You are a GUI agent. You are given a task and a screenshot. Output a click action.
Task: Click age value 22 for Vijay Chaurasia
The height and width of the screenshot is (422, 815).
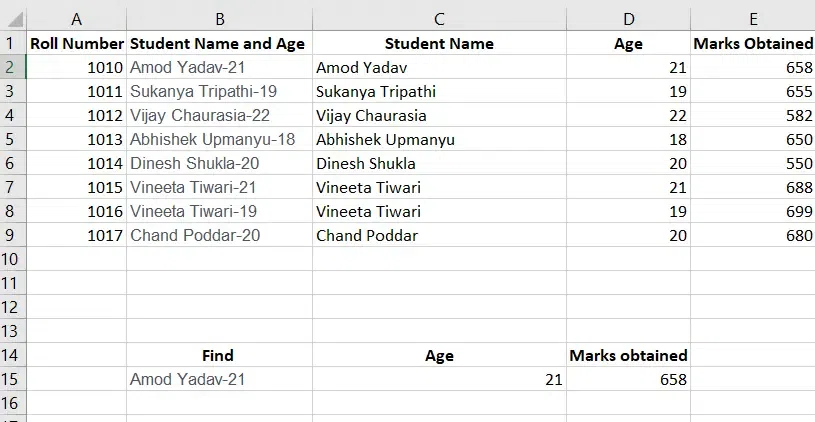coord(628,115)
